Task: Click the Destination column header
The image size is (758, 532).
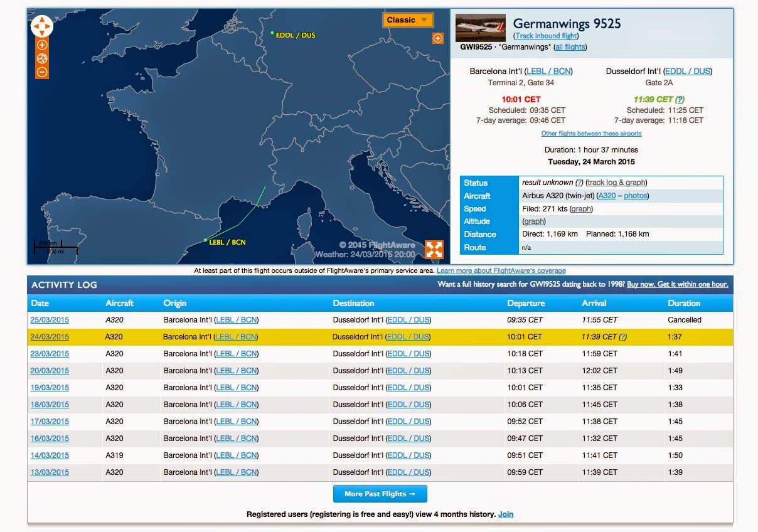Action: pos(353,303)
